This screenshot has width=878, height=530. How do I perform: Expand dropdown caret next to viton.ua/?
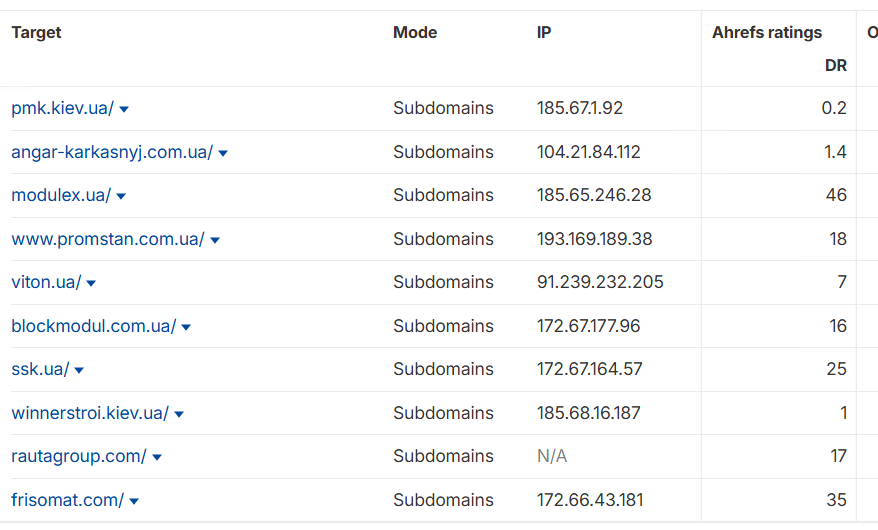click(91, 283)
